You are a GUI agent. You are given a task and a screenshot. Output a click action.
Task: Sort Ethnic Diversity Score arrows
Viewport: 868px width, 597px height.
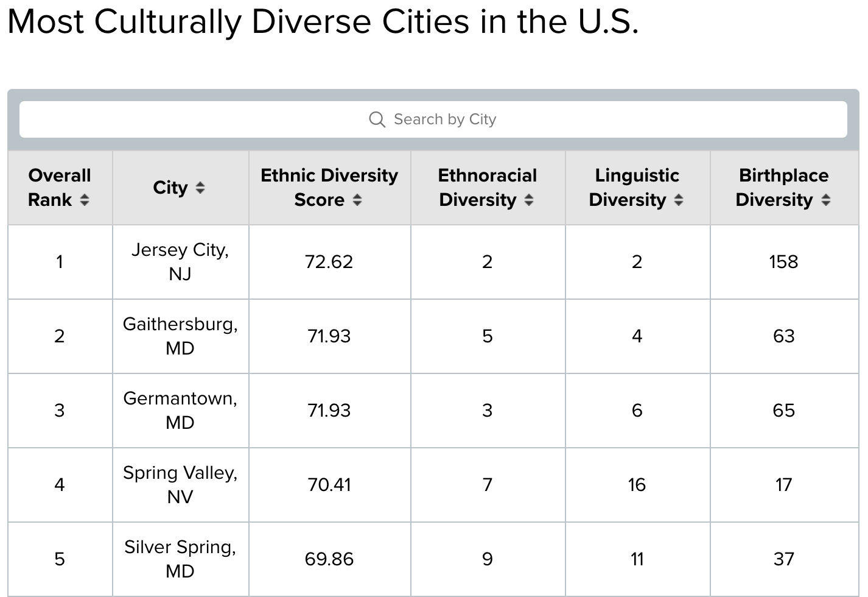tap(357, 200)
